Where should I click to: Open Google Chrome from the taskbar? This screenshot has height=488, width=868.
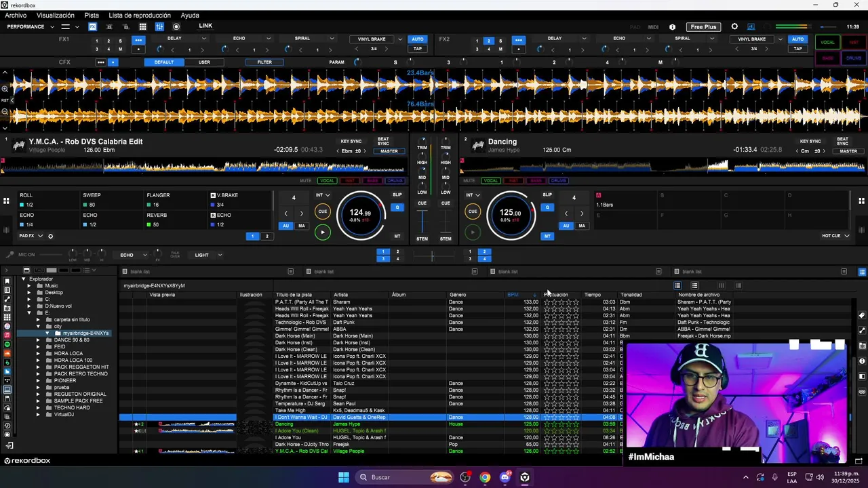485,477
